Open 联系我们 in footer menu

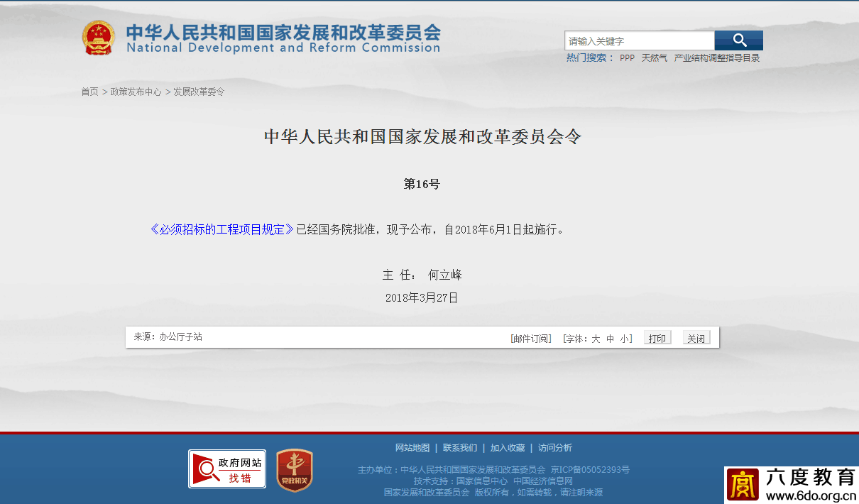tap(460, 448)
